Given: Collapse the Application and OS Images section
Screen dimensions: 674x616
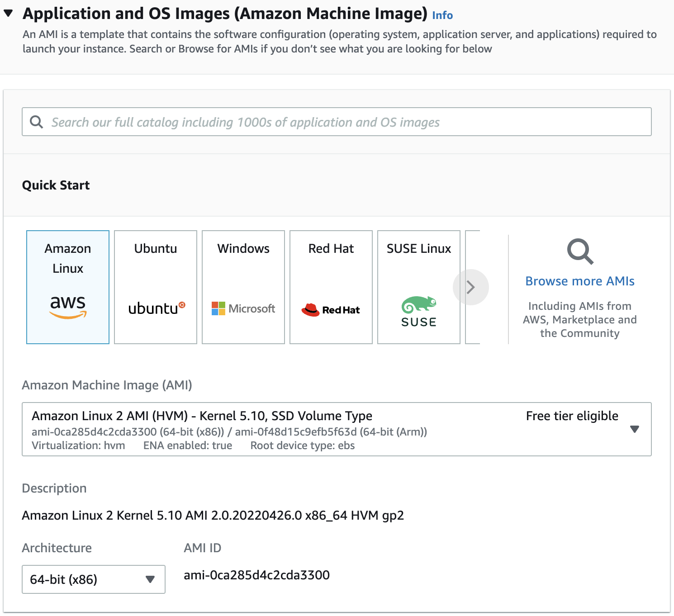Looking at the screenshot, I should 8,14.
